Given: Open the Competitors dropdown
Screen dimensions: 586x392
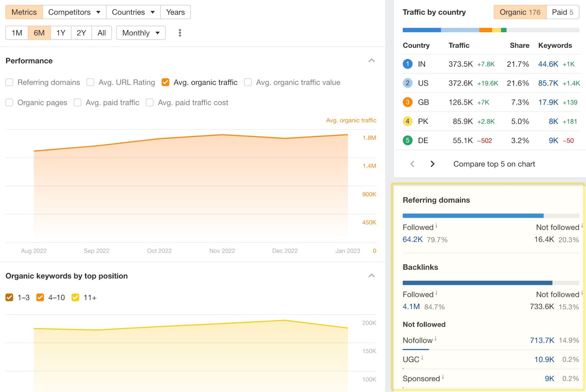Looking at the screenshot, I should point(74,12).
